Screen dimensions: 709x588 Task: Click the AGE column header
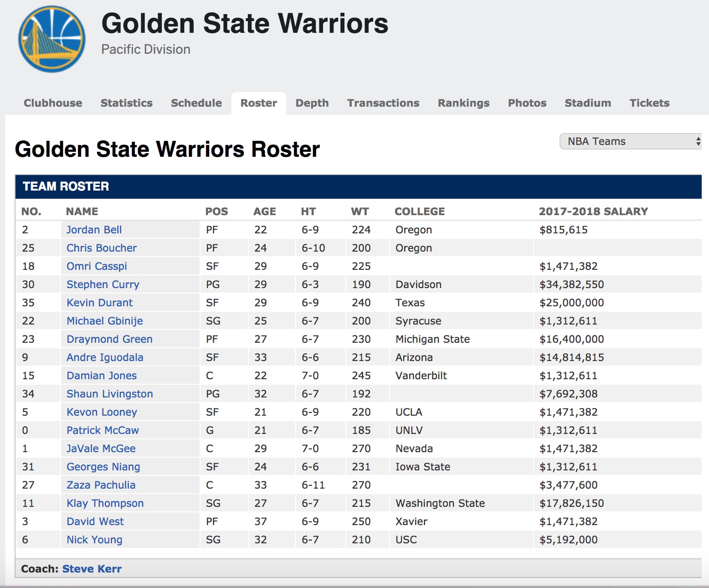265,211
